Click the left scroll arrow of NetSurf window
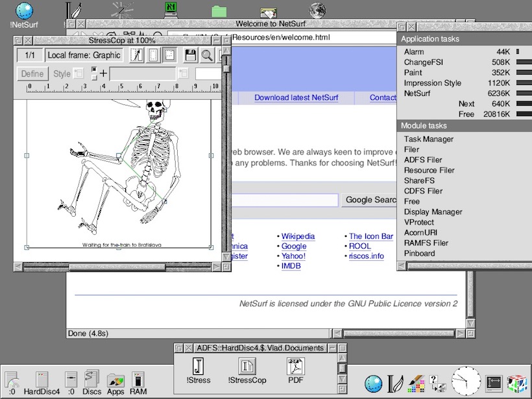 point(337,333)
